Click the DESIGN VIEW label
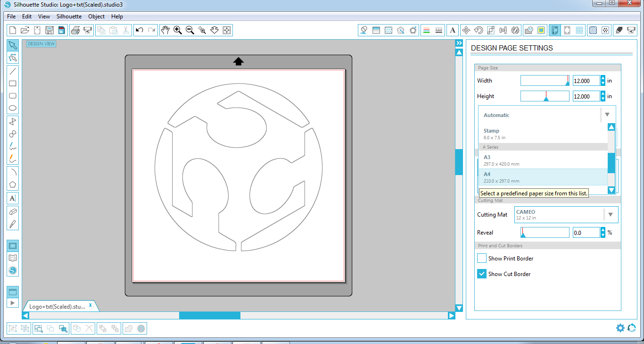 click(x=41, y=44)
